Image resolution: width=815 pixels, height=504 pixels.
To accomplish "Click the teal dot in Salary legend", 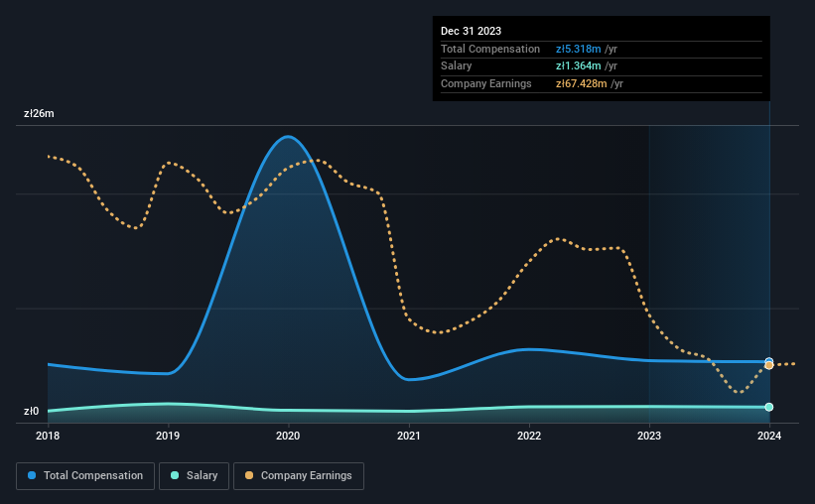I will tap(175, 475).
